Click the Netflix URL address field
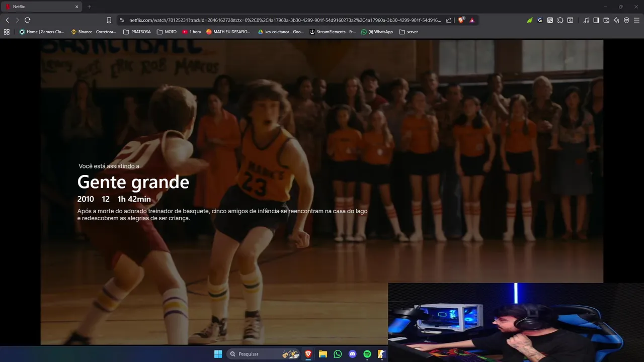 tap(285, 20)
